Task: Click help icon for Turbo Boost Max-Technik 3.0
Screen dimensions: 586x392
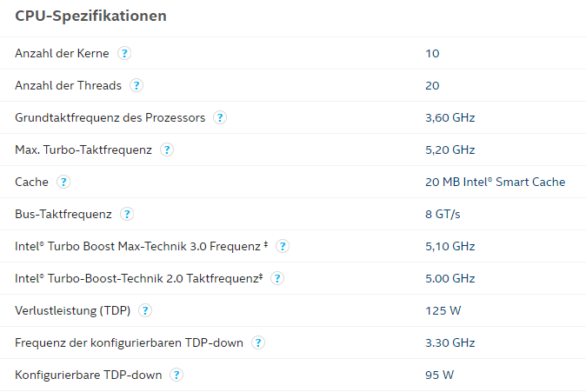Action: pos(283,246)
